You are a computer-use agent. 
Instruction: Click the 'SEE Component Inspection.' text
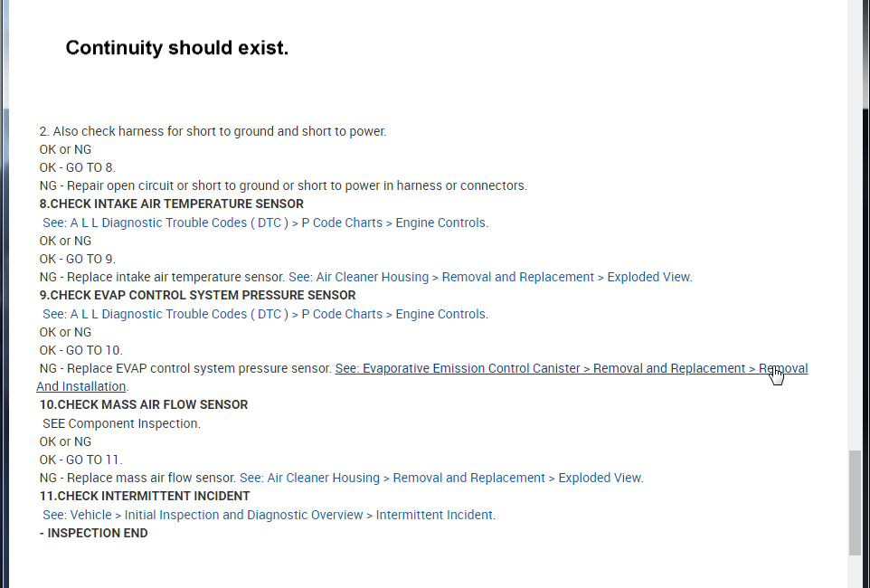pos(121,423)
